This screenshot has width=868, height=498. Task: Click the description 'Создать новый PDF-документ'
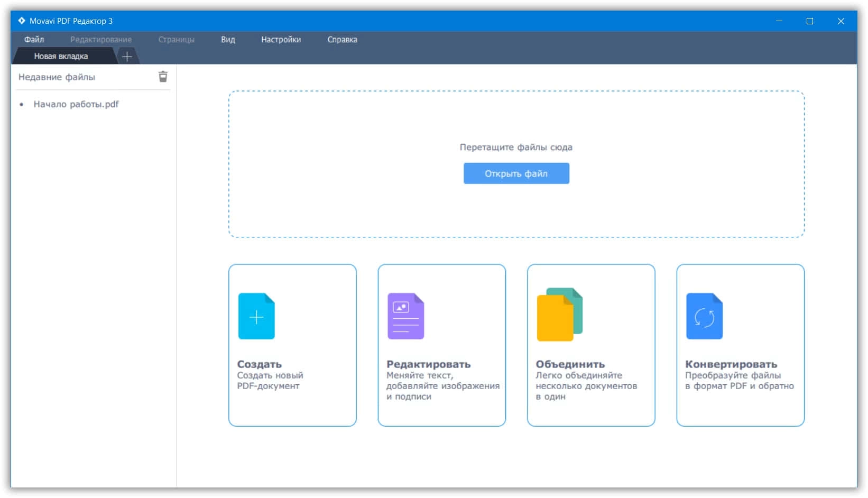pos(270,381)
